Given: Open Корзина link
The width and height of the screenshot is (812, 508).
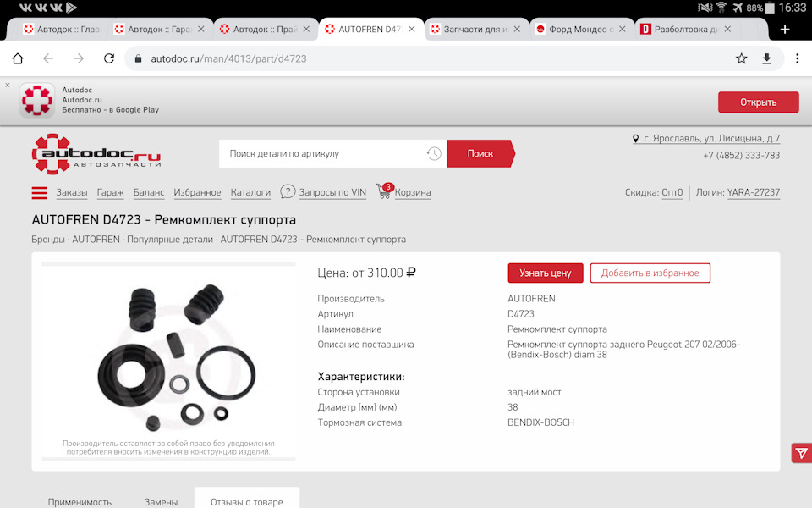Looking at the screenshot, I should pyautogui.click(x=413, y=192).
